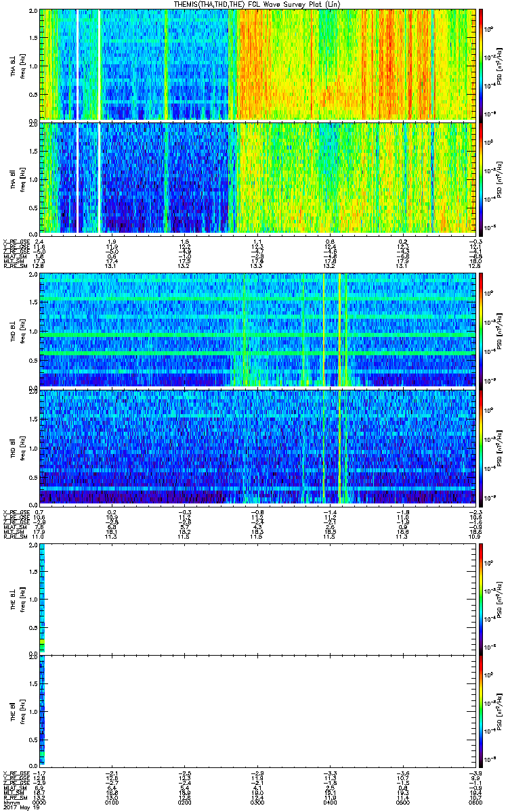The height and width of the screenshot is (812, 508).
Task: Click the mostly empty THE B-perpendicular panel
Action: pos(257,597)
